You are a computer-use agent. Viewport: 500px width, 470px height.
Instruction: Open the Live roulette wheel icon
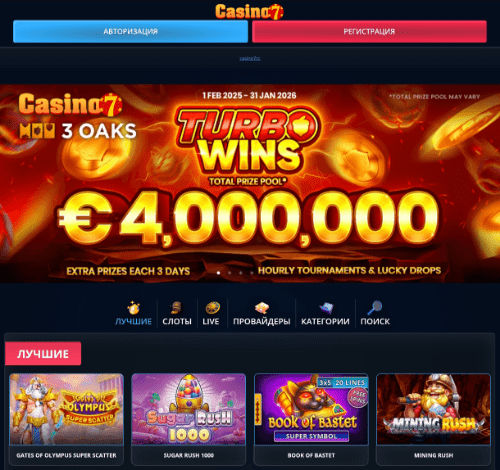[x=212, y=308]
